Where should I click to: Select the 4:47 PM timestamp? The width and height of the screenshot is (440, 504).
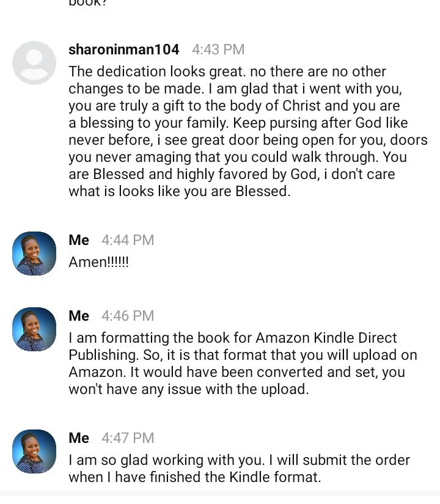point(128,438)
